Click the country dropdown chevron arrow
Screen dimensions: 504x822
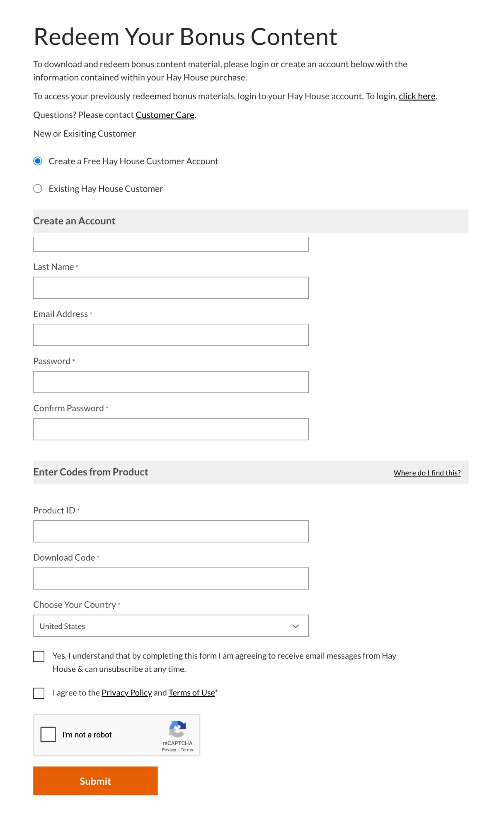(296, 626)
